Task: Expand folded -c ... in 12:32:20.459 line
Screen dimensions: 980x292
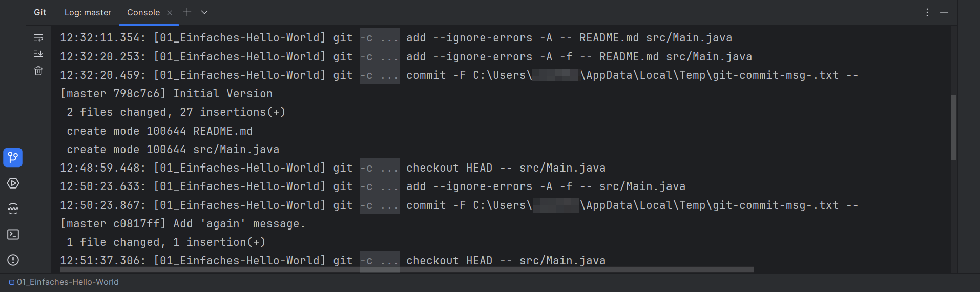Action: (379, 75)
